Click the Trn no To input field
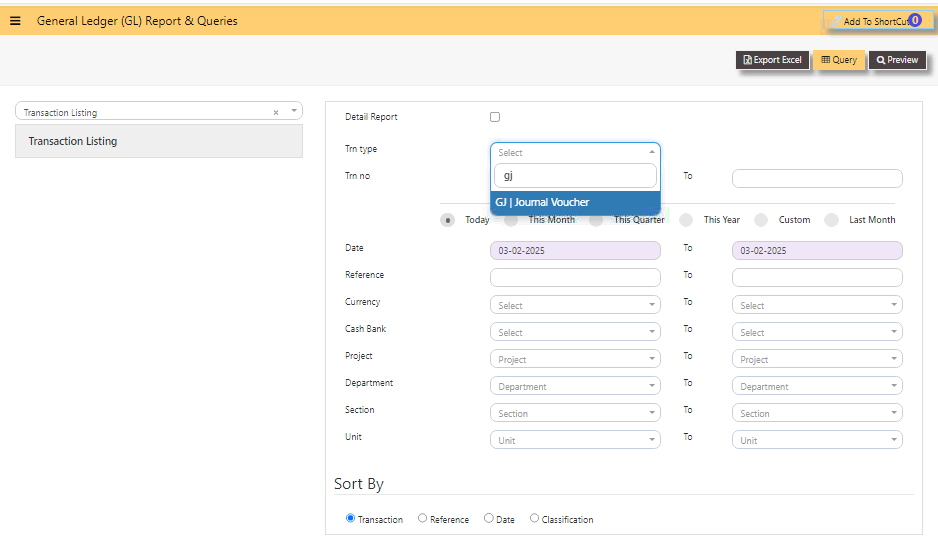The image size is (938, 549). pos(817,178)
